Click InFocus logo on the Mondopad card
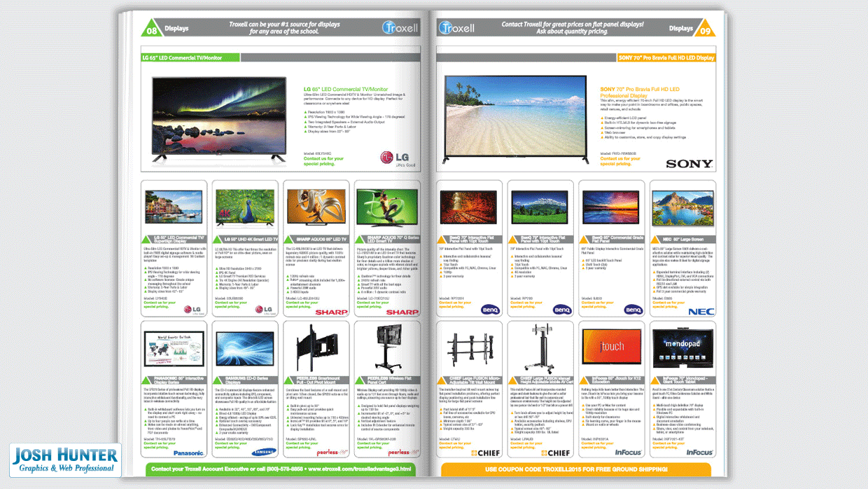 [x=700, y=453]
